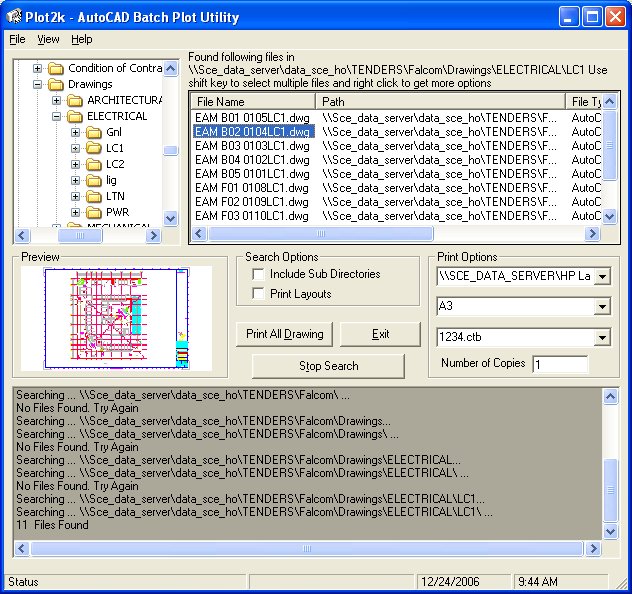Screen dimensions: 632x594
Task: Click the Drawings folder icon
Action: [x=56, y=85]
